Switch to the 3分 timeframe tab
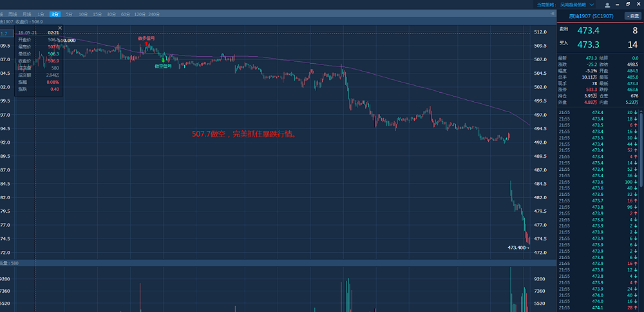The image size is (644, 312). coord(55,14)
